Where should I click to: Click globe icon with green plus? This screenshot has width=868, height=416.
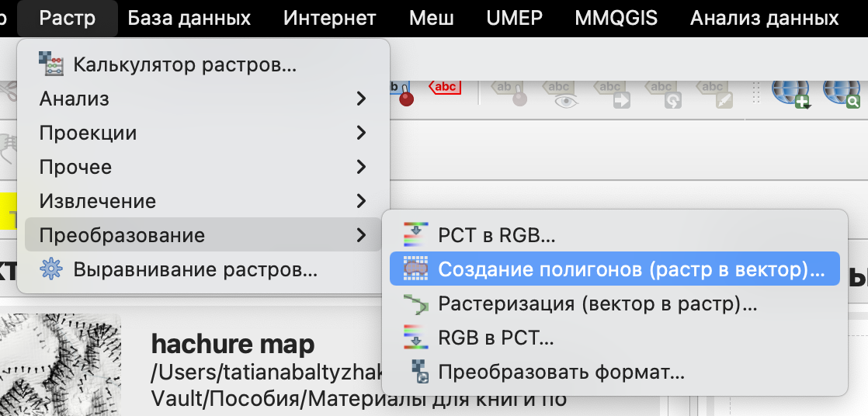[790, 93]
